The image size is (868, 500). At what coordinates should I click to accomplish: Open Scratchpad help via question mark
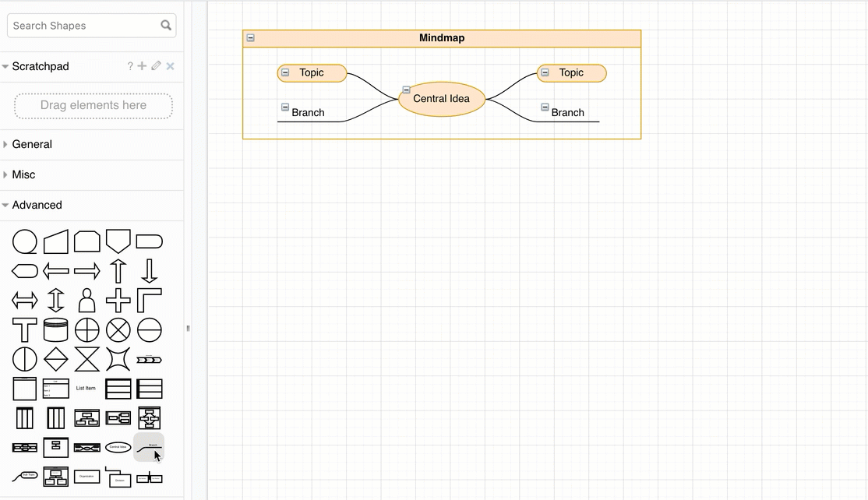129,66
